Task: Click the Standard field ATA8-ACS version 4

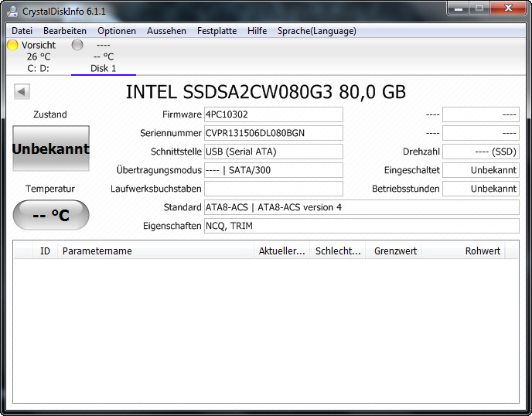Action: tap(362, 207)
